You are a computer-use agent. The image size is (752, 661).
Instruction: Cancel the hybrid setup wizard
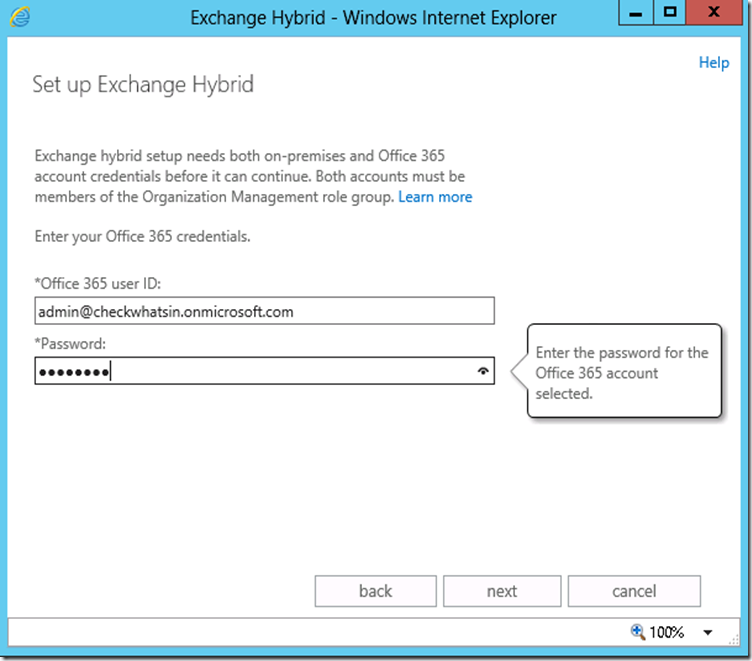point(634,591)
